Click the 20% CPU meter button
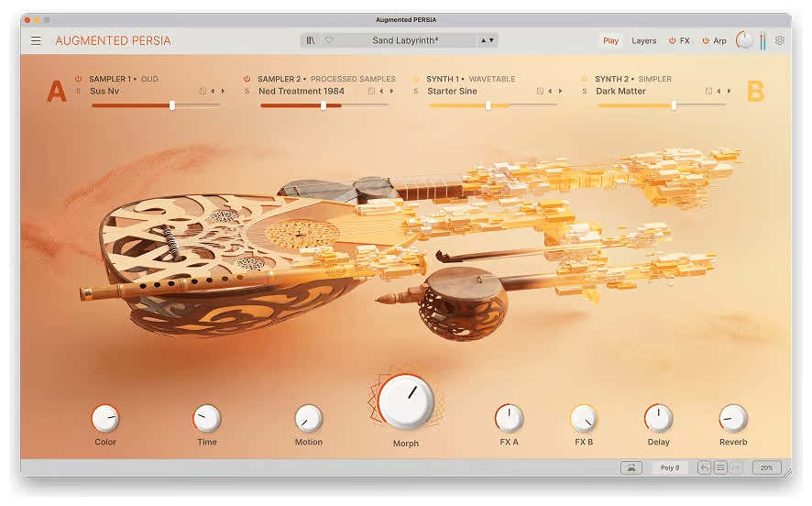 (x=766, y=467)
